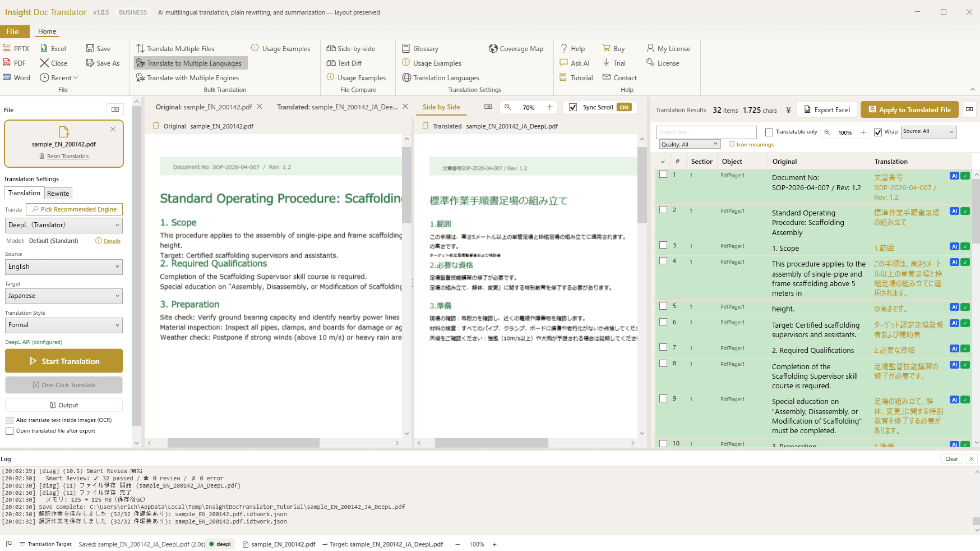Open the Output folder button
The height and width of the screenshot is (551, 980).
click(64, 405)
